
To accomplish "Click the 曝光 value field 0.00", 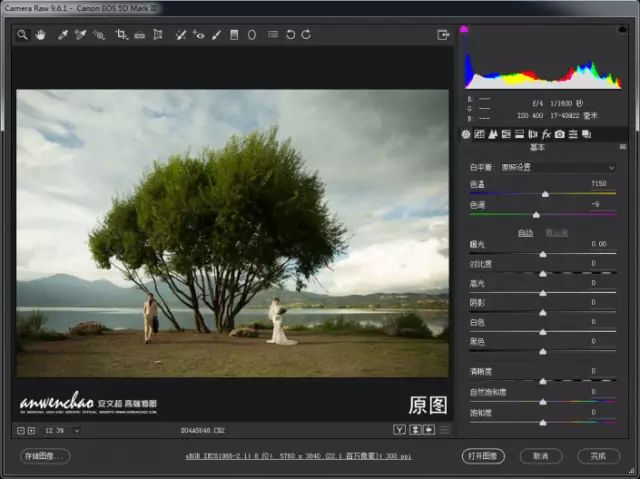I will [x=599, y=244].
